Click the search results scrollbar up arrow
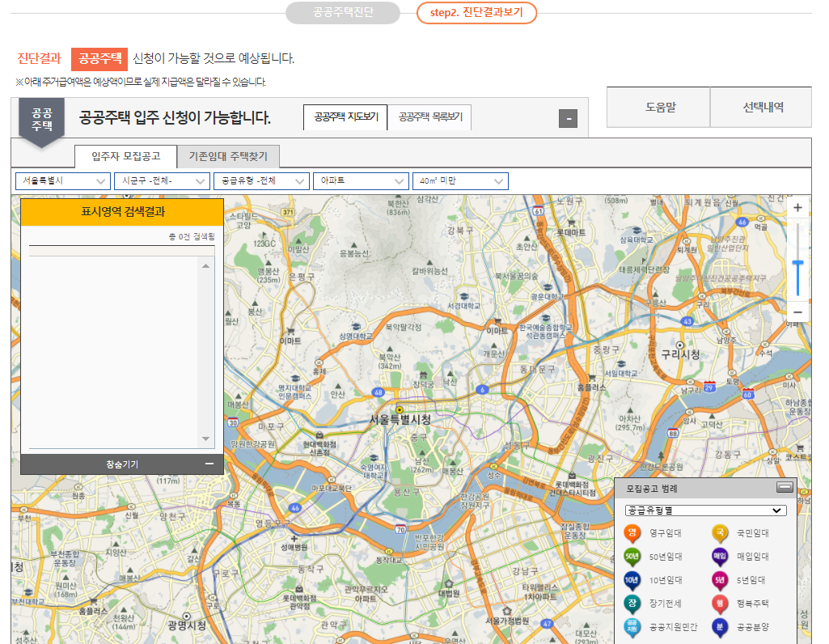The height and width of the screenshot is (644, 829). point(205,265)
